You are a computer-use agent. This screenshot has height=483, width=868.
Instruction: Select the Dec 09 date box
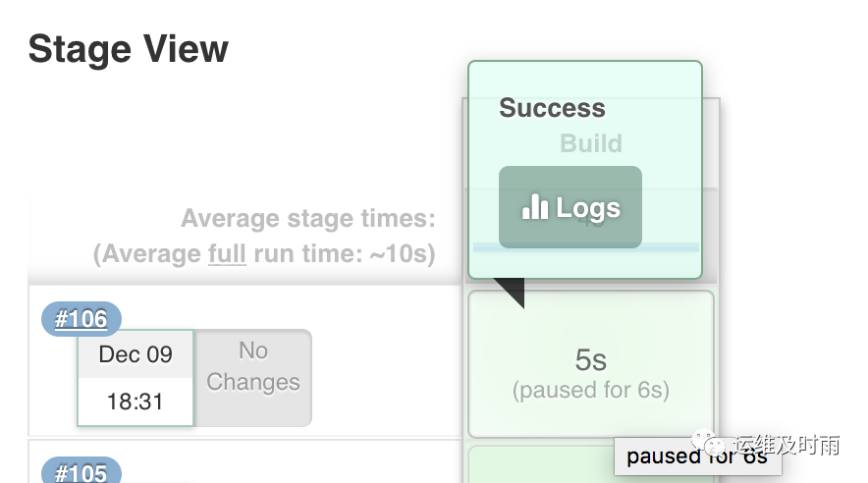click(x=136, y=354)
